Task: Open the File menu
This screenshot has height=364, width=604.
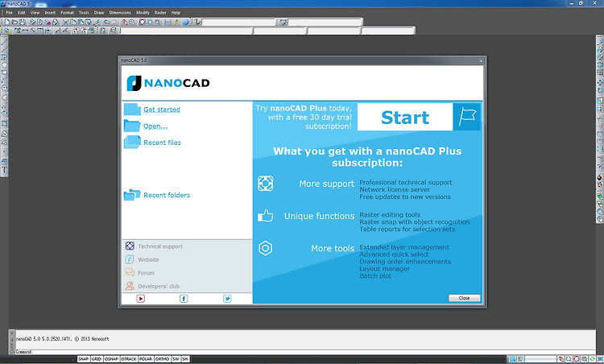Action: point(9,13)
